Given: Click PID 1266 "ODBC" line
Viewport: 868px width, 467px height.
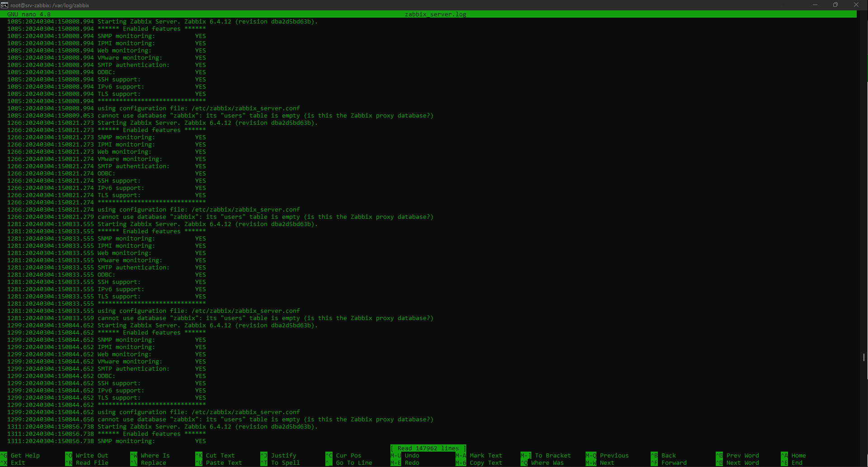Looking at the screenshot, I should [x=107, y=174].
